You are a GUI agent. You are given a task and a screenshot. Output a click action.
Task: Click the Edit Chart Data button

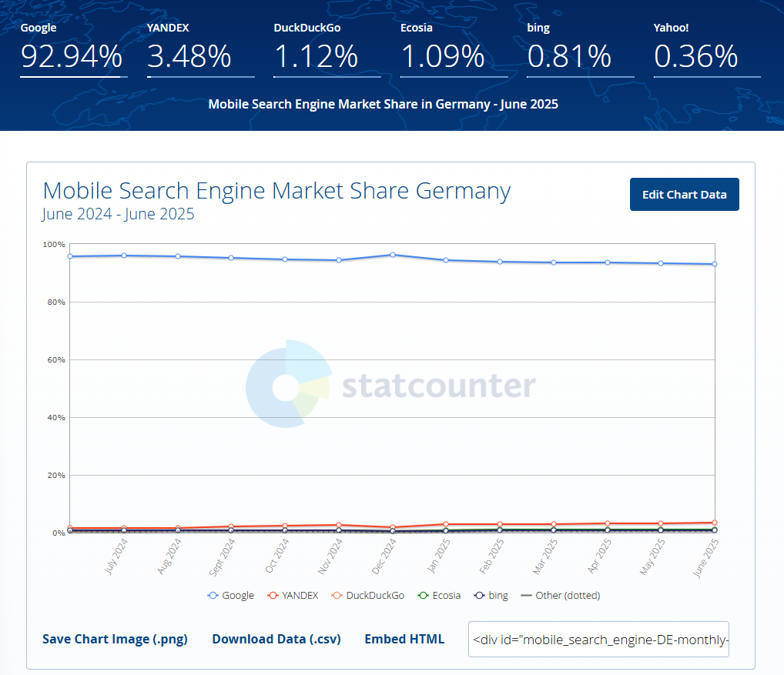[x=684, y=195]
